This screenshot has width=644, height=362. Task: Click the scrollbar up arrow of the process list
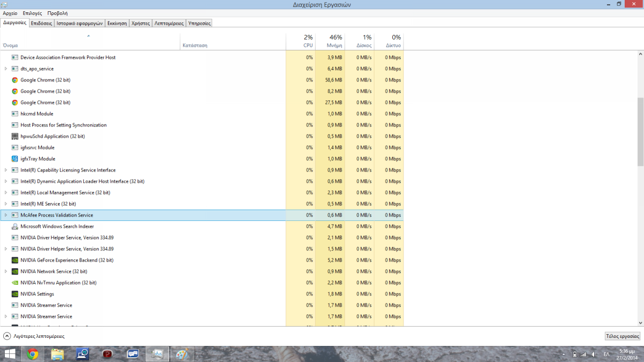[641, 54]
